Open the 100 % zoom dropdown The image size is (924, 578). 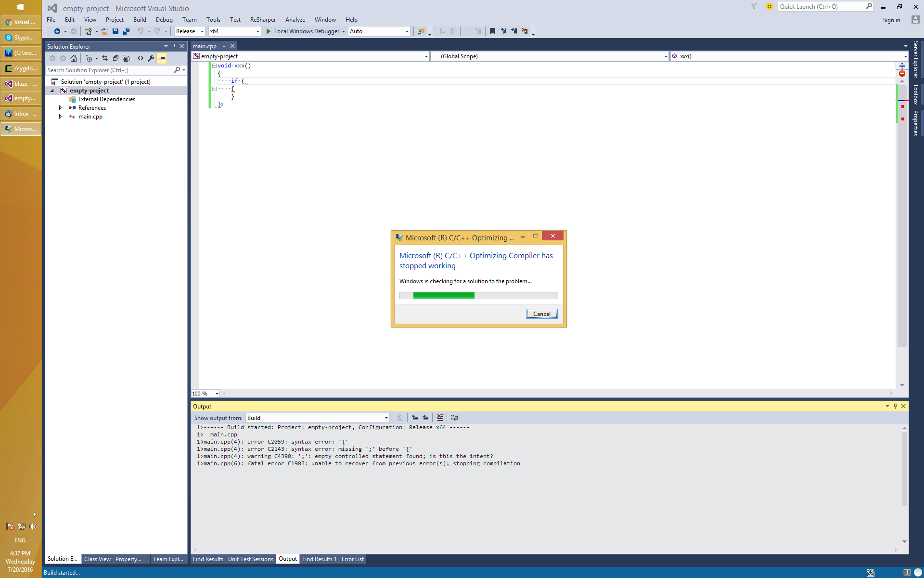point(205,394)
